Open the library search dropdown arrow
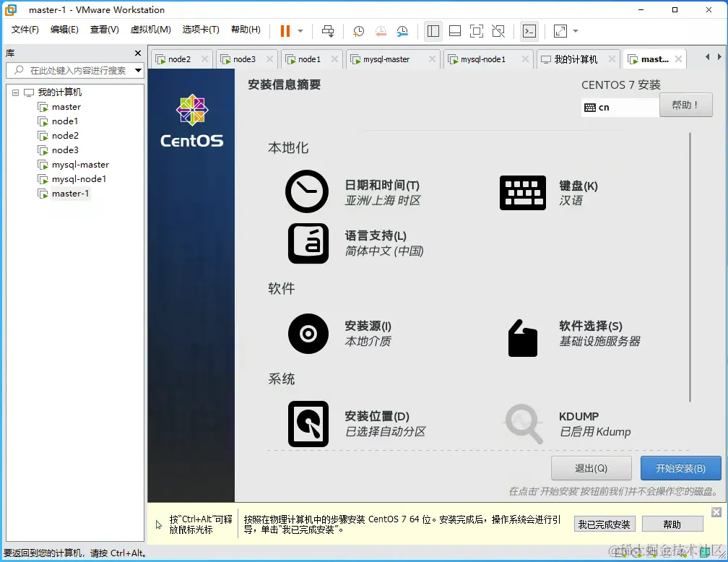 coord(139,71)
